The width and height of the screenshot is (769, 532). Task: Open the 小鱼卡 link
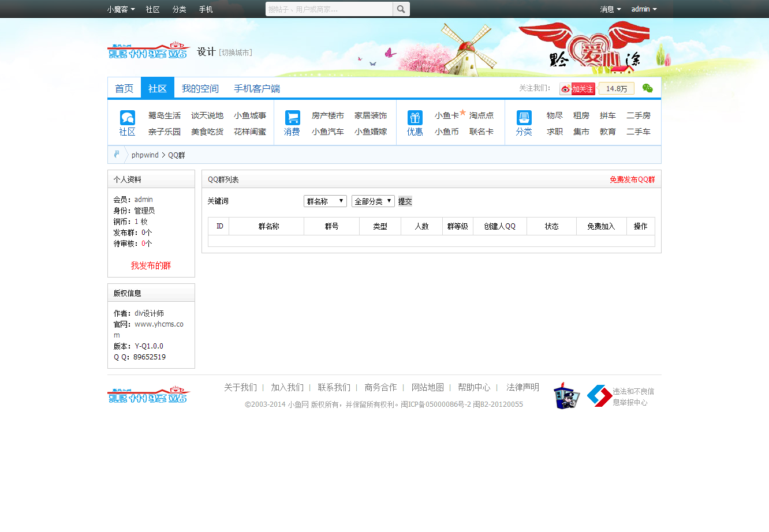[x=447, y=115]
